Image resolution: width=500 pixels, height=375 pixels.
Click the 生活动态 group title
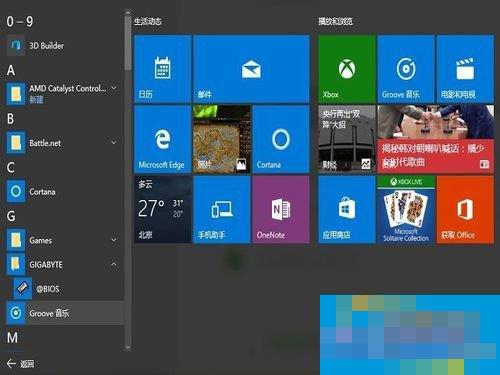click(148, 22)
